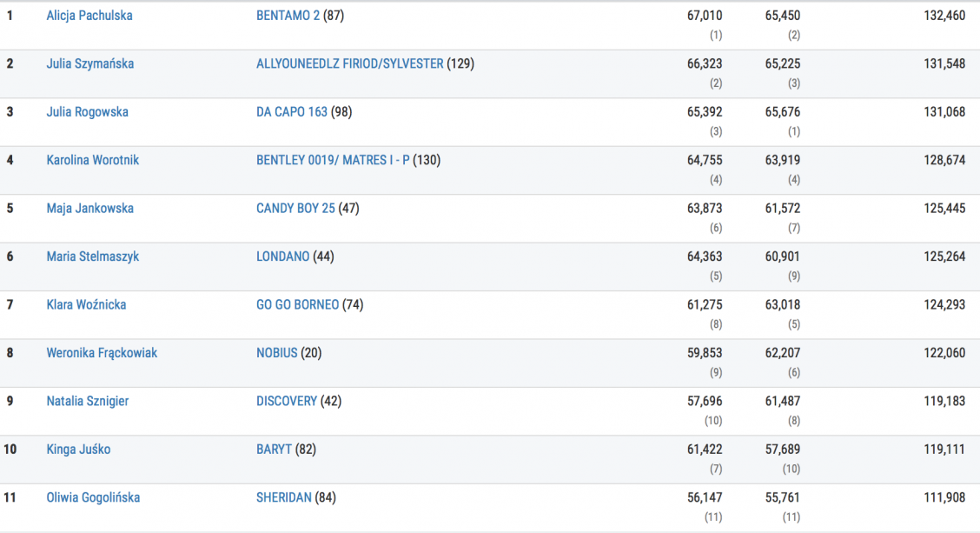This screenshot has height=533, width=980.
Task: Open horse BENTAMO 2 link
Action: pos(288,16)
